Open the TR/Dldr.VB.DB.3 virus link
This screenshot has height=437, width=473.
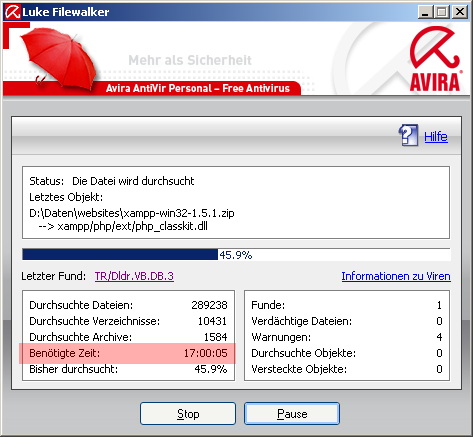(x=134, y=276)
